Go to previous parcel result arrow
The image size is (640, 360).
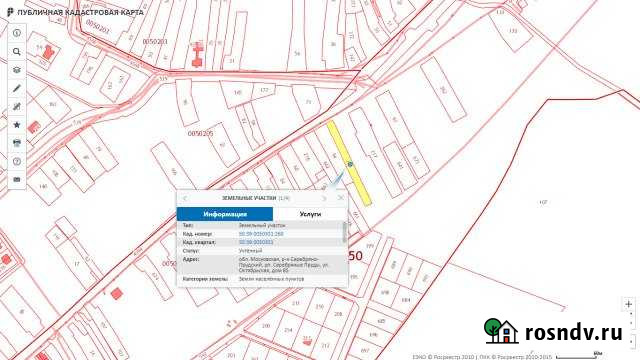184,198
